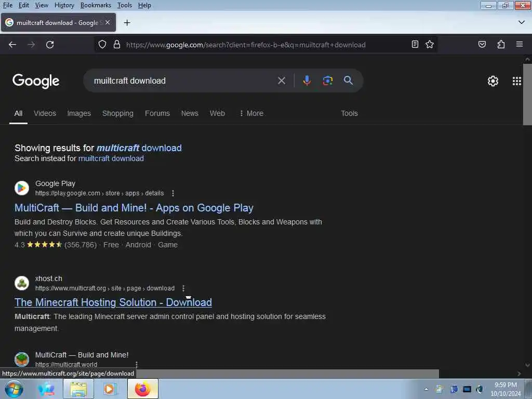The image size is (532, 399).
Task: Click the horizontal scrollbar at bottom
Action: coord(288,374)
